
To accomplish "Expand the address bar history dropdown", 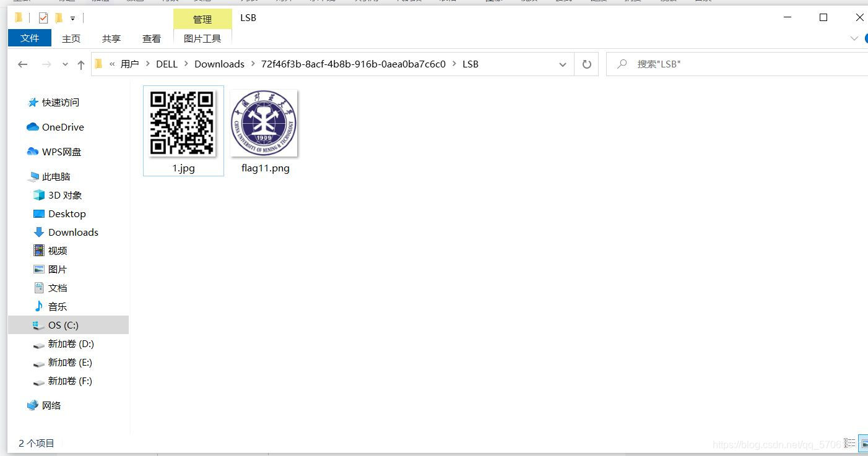I will point(562,64).
